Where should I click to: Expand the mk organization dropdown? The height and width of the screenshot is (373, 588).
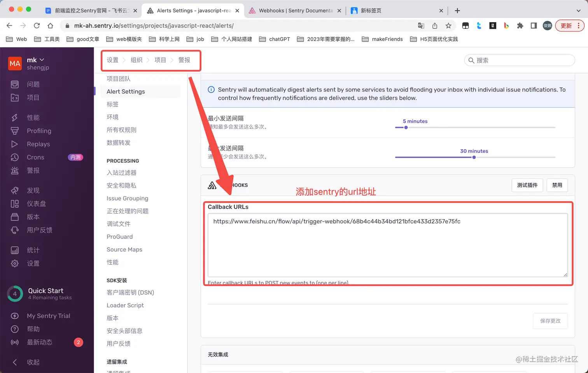(35, 60)
